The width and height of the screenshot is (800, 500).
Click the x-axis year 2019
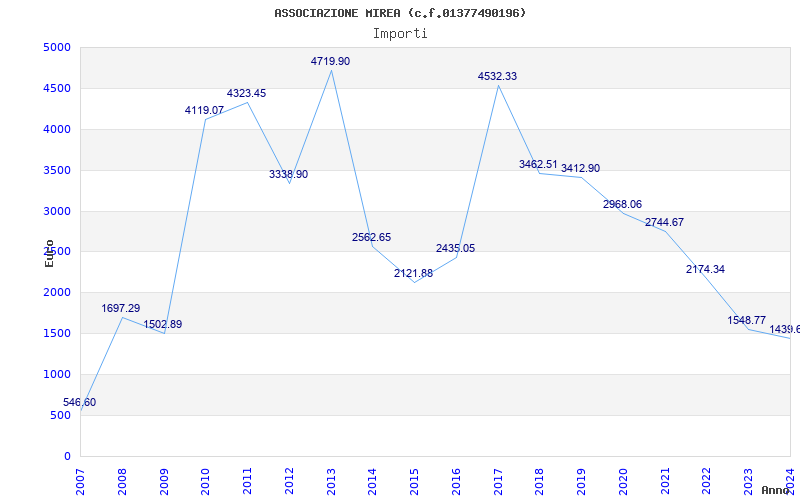pyautogui.click(x=582, y=482)
